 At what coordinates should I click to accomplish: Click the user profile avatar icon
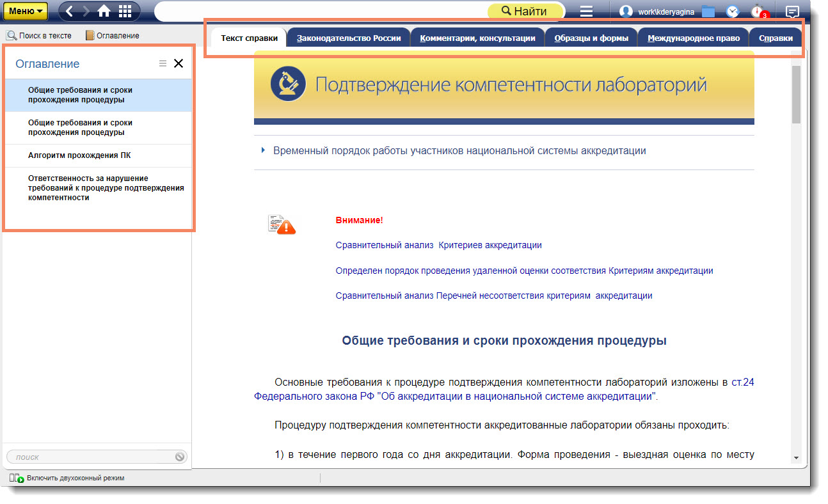pos(626,12)
